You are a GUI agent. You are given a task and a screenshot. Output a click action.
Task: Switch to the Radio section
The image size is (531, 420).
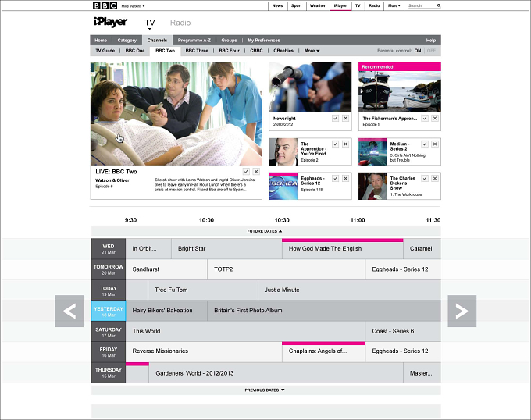[180, 23]
